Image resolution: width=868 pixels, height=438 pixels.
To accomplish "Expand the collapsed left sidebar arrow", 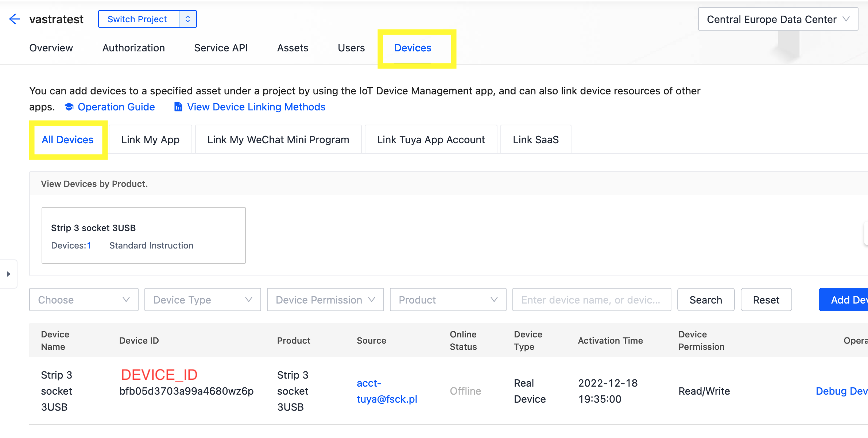I will [x=8, y=274].
